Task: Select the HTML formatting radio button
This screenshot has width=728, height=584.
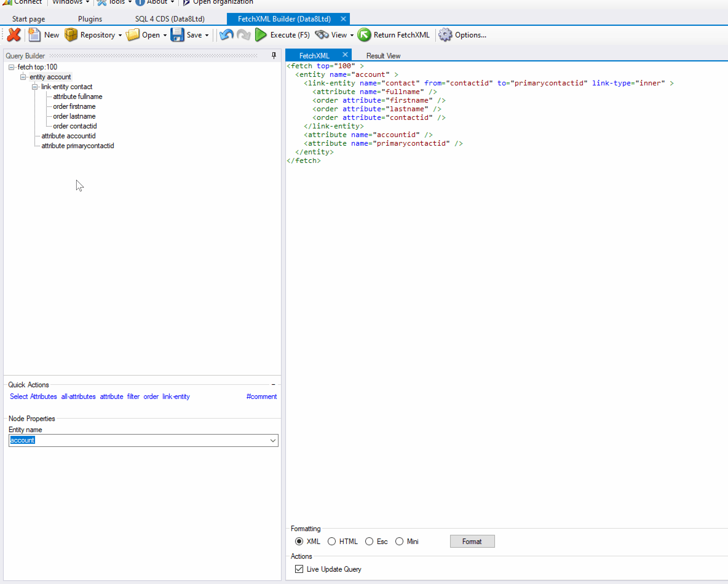Action: click(x=332, y=542)
